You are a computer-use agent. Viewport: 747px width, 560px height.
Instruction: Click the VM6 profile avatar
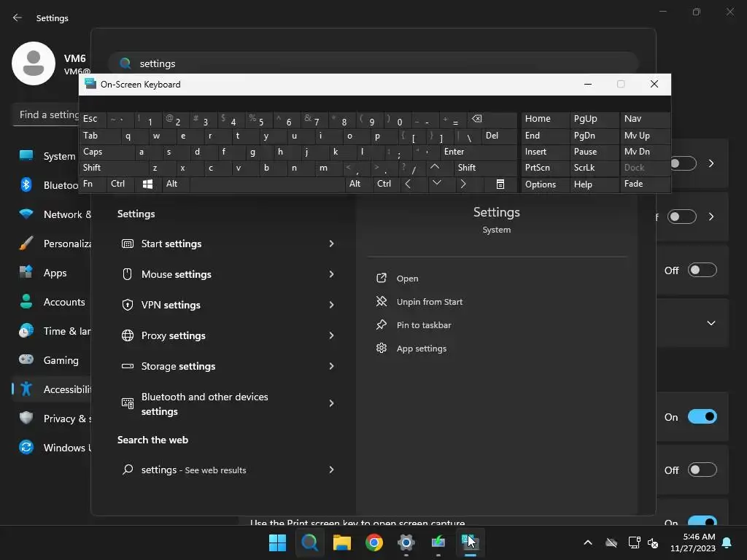pyautogui.click(x=34, y=63)
